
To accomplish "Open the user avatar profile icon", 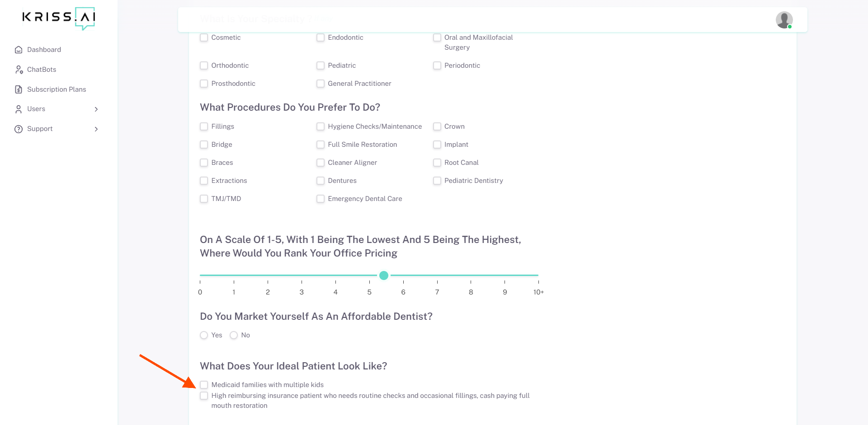I will point(784,20).
